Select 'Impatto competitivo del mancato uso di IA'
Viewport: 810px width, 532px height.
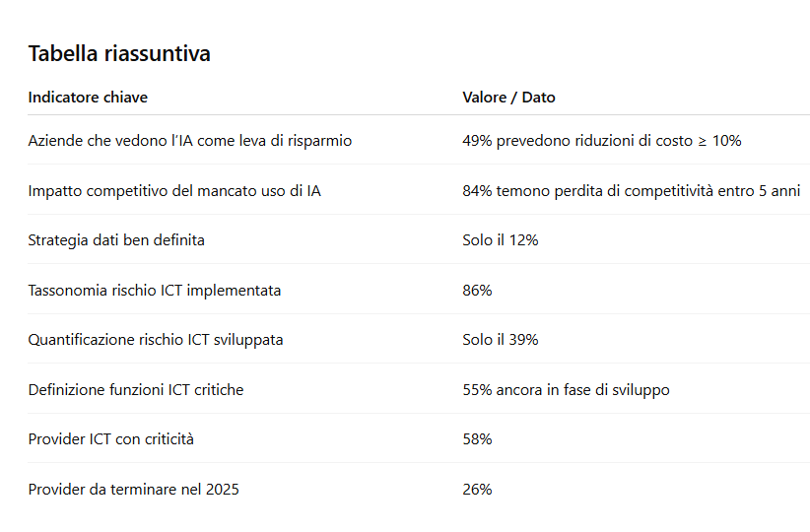point(174,191)
